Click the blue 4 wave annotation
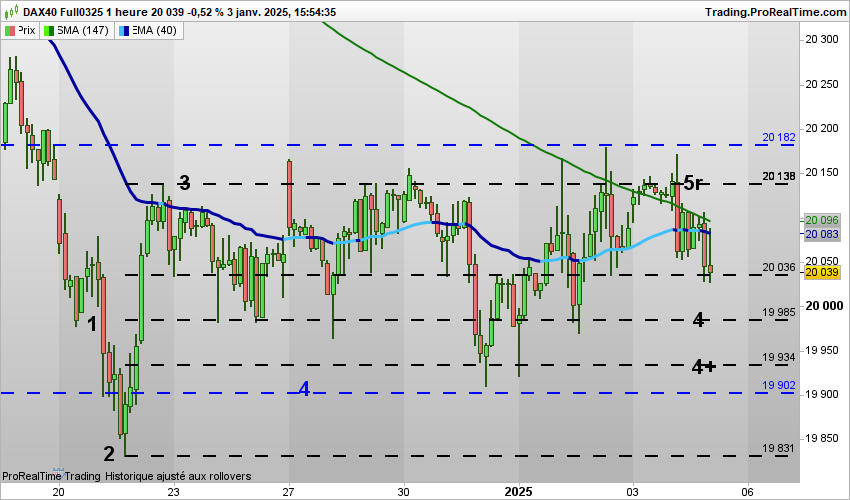The width and height of the screenshot is (850, 500). tap(304, 389)
